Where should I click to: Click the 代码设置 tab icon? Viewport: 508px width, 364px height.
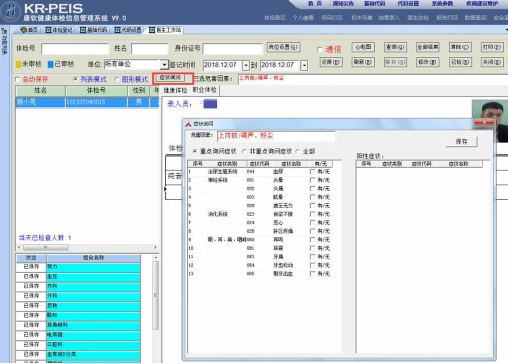point(117,30)
